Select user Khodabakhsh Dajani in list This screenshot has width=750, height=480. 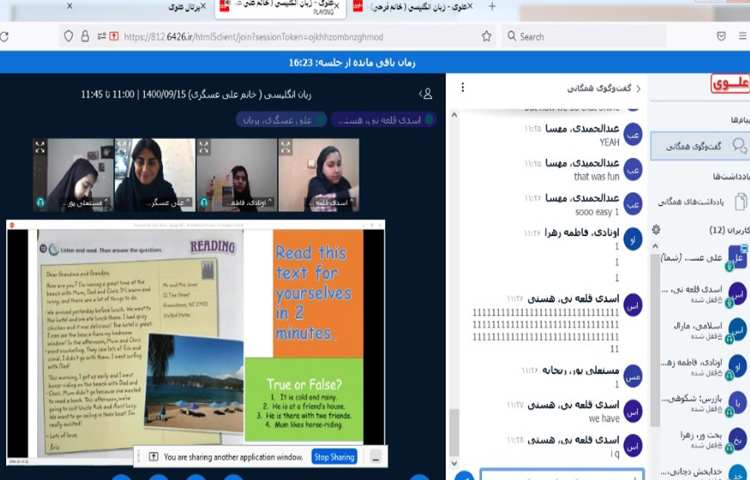point(701,472)
